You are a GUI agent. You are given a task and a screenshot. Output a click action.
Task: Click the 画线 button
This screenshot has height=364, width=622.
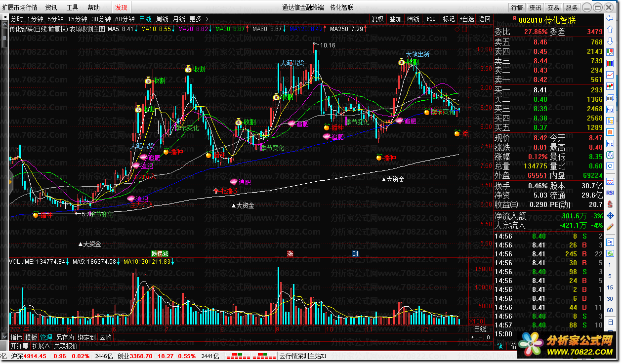click(413, 19)
